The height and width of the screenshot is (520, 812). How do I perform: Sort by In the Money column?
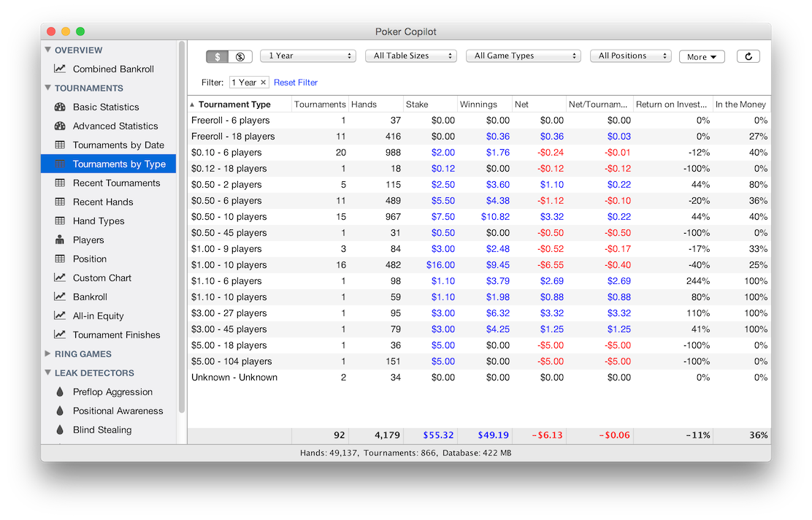[x=741, y=104]
